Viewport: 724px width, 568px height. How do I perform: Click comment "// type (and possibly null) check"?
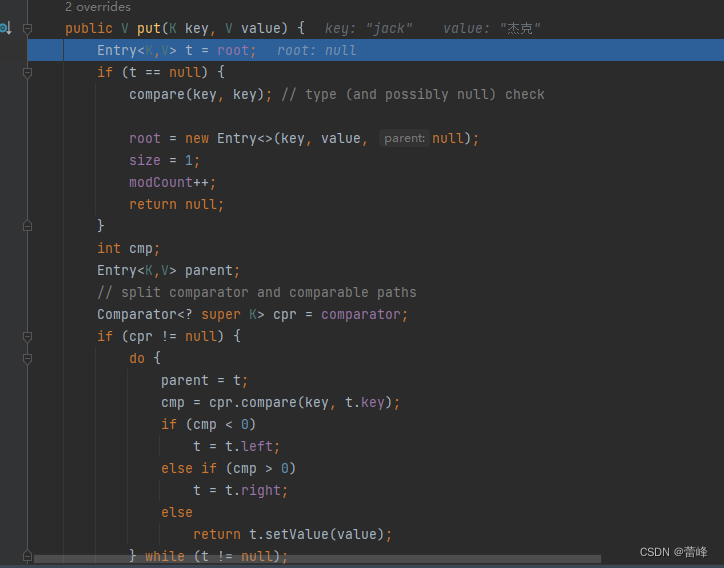[x=413, y=95]
